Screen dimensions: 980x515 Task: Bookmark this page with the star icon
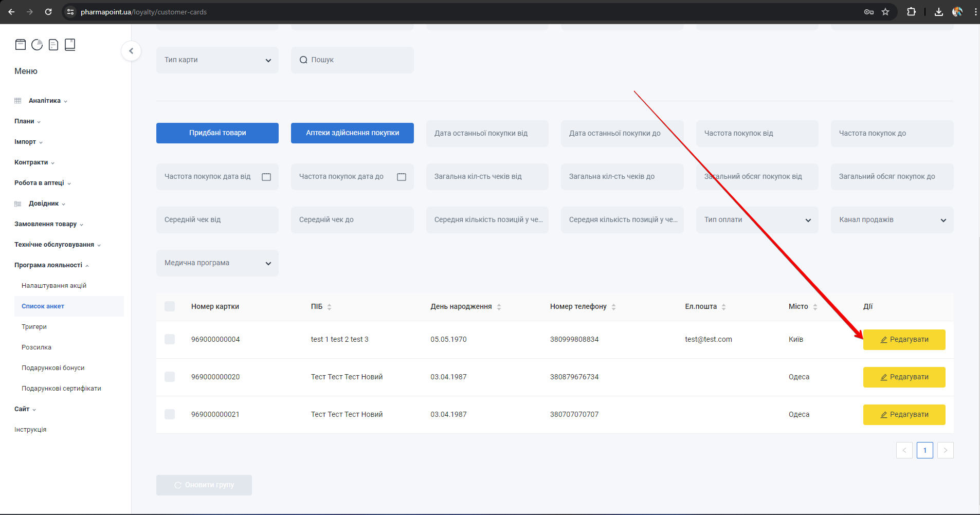(x=885, y=12)
